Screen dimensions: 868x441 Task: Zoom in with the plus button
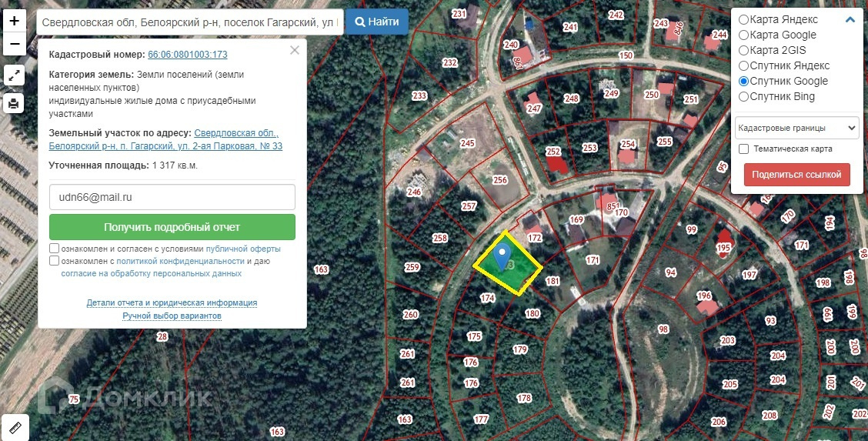click(15, 21)
